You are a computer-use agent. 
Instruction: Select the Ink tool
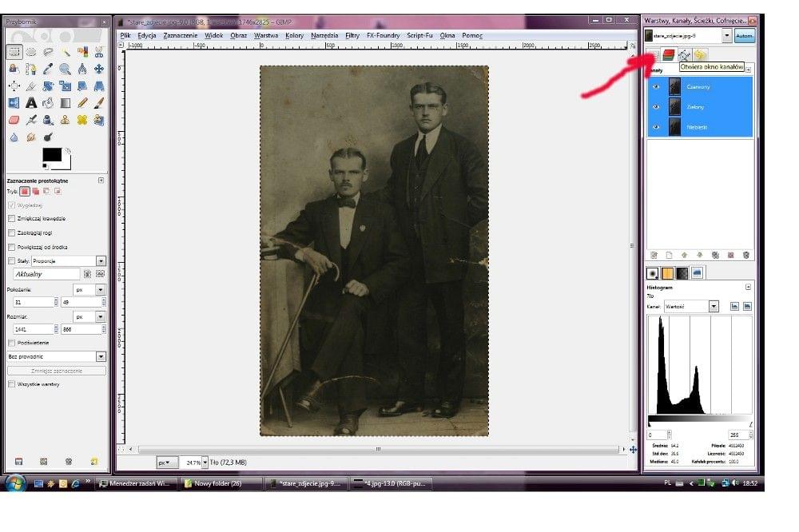49,120
